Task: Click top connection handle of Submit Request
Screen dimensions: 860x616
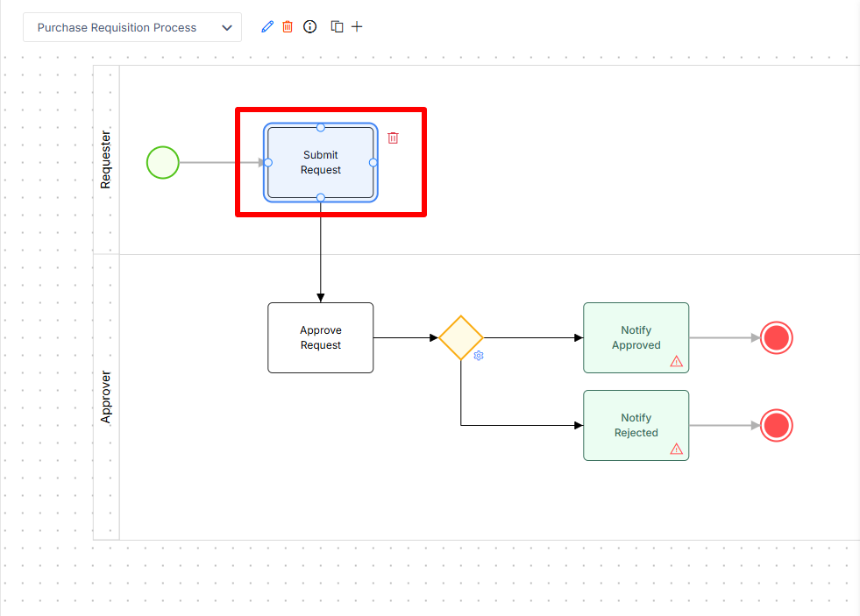Action: [321, 128]
